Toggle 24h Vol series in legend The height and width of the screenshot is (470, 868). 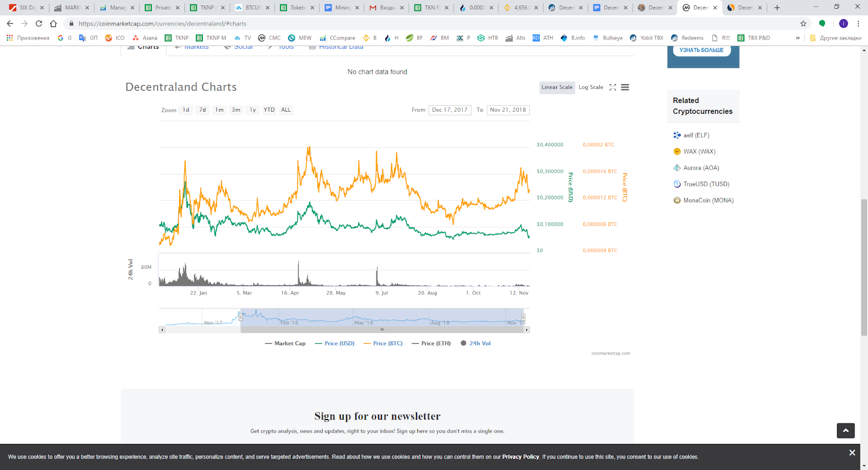476,344
